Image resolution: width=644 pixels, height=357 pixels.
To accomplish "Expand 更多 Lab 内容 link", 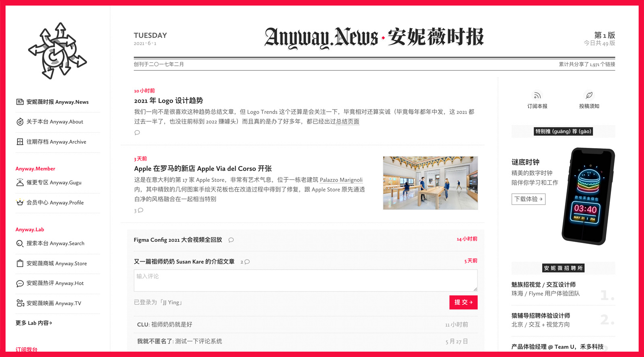I will click(34, 323).
